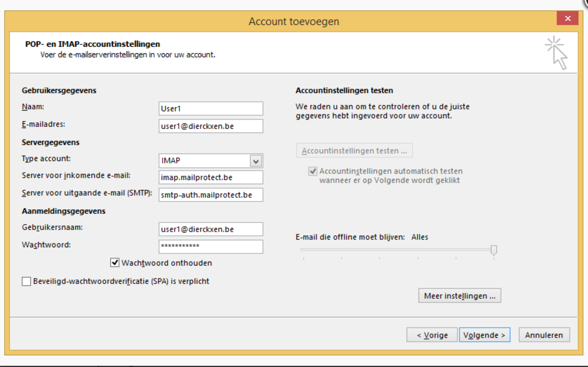588x367 pixels.
Task: Enable Beveiligd-wachtwoordverificatie (SPA) is verplicht
Action: coord(26,281)
